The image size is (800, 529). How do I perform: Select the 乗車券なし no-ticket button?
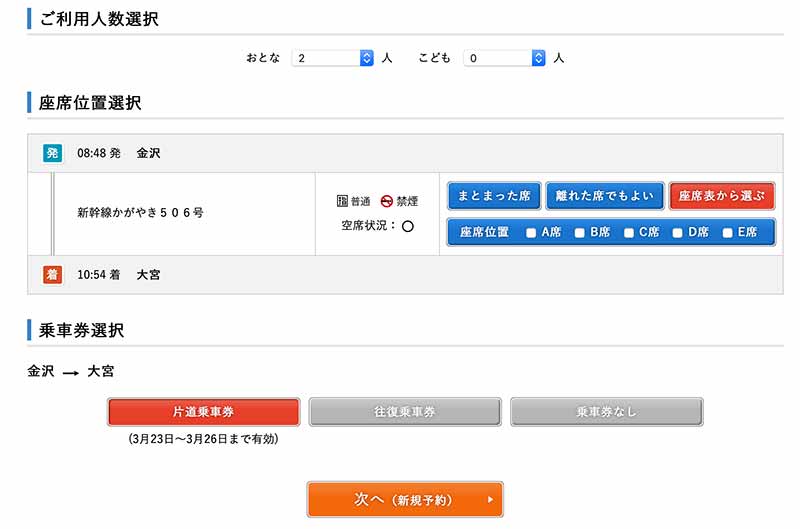[x=607, y=412]
